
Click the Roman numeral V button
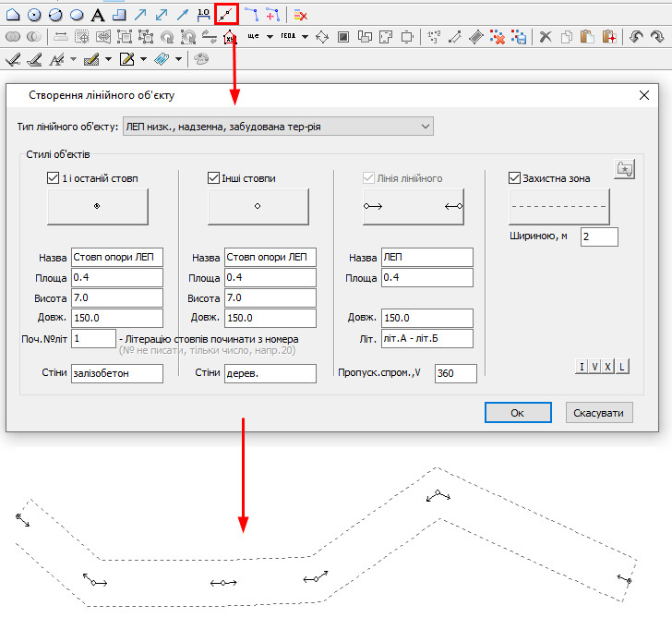[594, 367]
